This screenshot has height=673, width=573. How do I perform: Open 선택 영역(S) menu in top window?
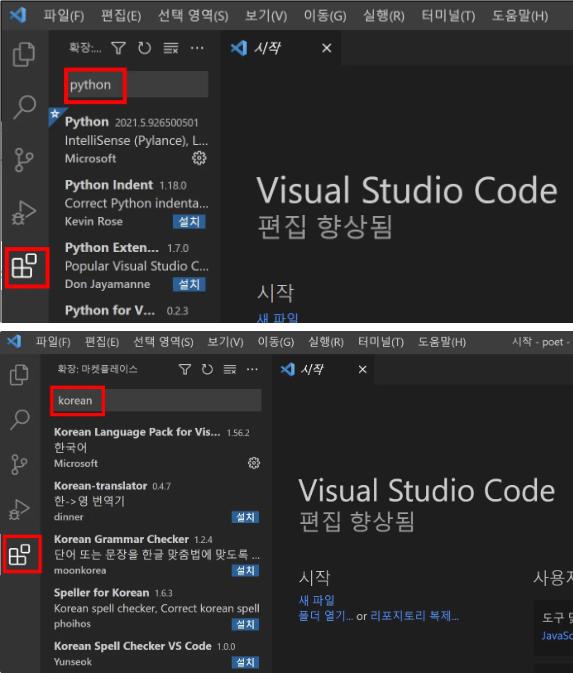(193, 16)
